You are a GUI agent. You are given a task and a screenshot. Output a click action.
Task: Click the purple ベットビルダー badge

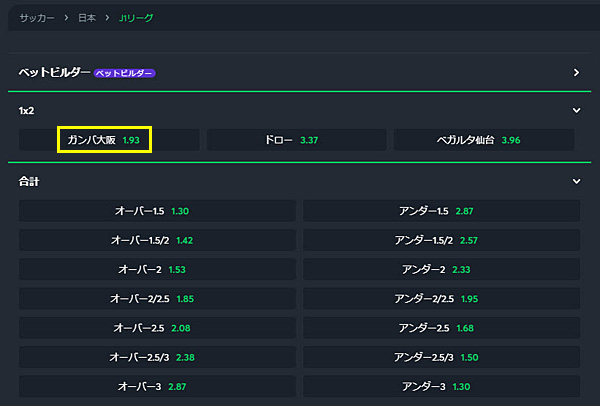[x=126, y=73]
